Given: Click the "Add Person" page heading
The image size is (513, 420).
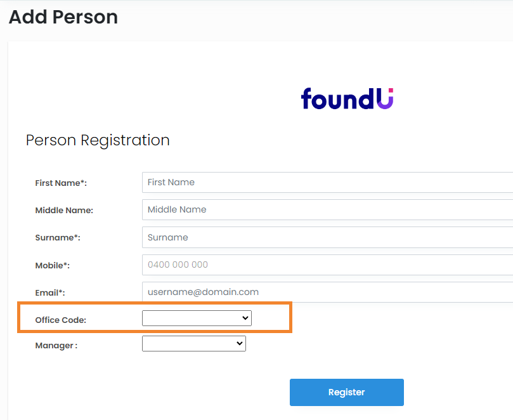Looking at the screenshot, I should (63, 17).
